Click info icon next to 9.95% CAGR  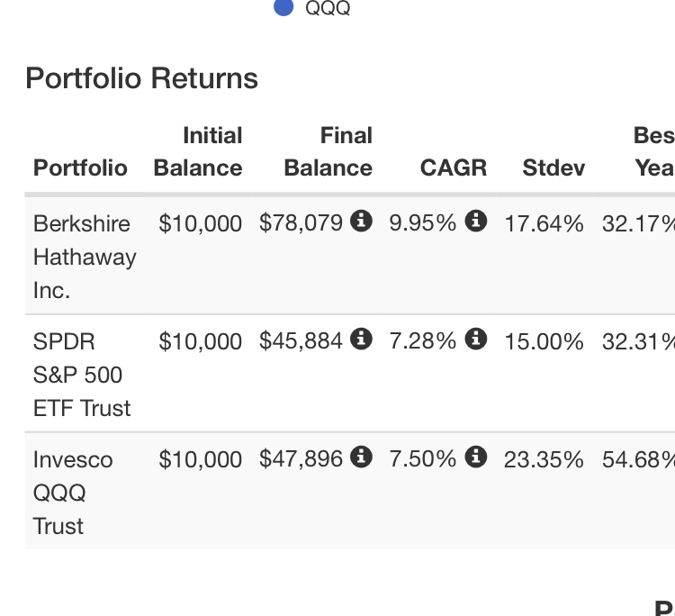476,222
